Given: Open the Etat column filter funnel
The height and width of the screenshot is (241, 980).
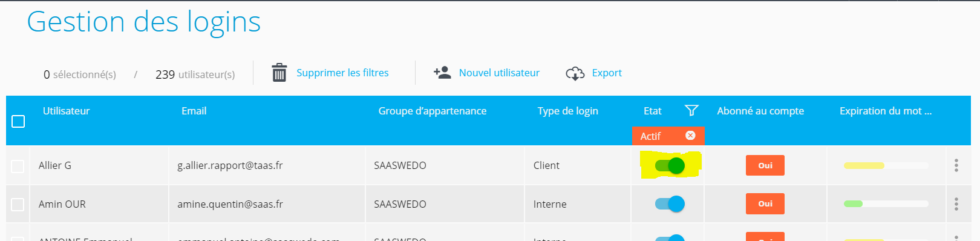Looking at the screenshot, I should (x=691, y=110).
